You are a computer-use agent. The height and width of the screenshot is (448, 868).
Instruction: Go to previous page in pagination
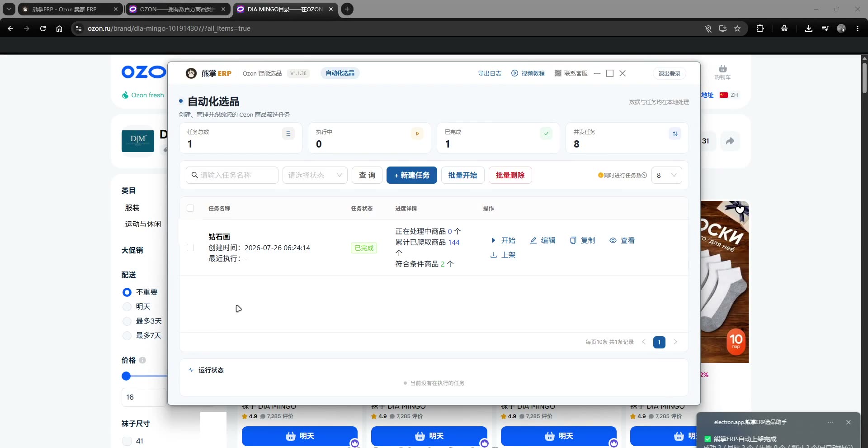click(x=644, y=342)
